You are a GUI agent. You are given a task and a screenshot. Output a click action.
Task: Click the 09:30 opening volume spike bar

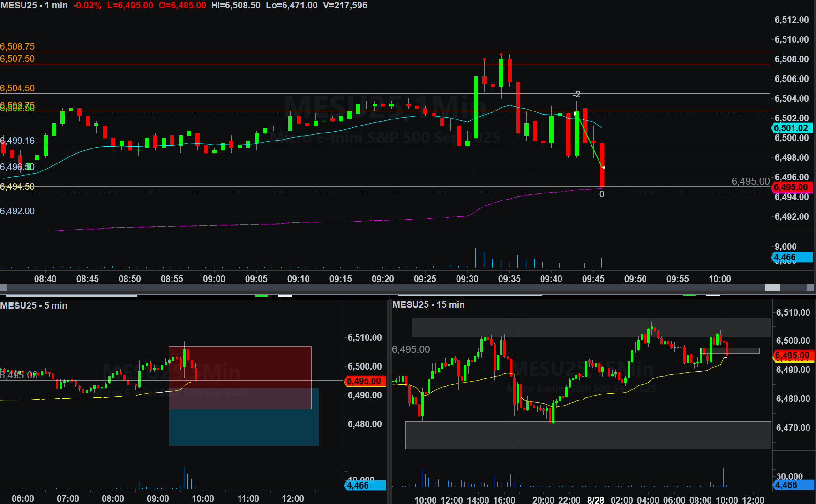tap(476, 259)
